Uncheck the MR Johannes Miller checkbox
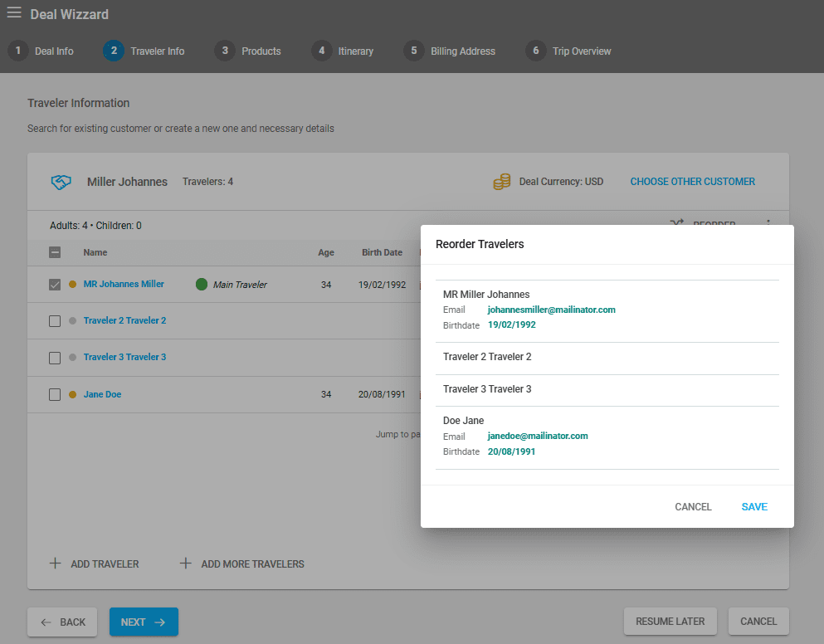Screen dimensions: 824x644 [x=55, y=285]
